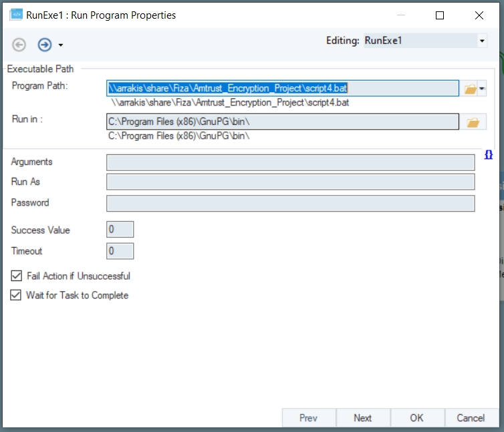Uncheck Wait for Task to Complete

[16, 295]
